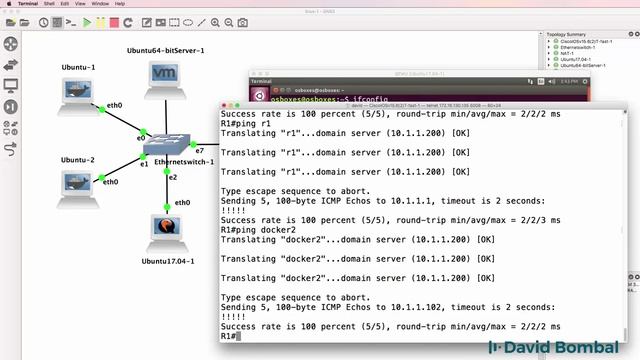This screenshot has height=360, width=640.
Task: Open the Shell menu
Action: coord(49,4)
